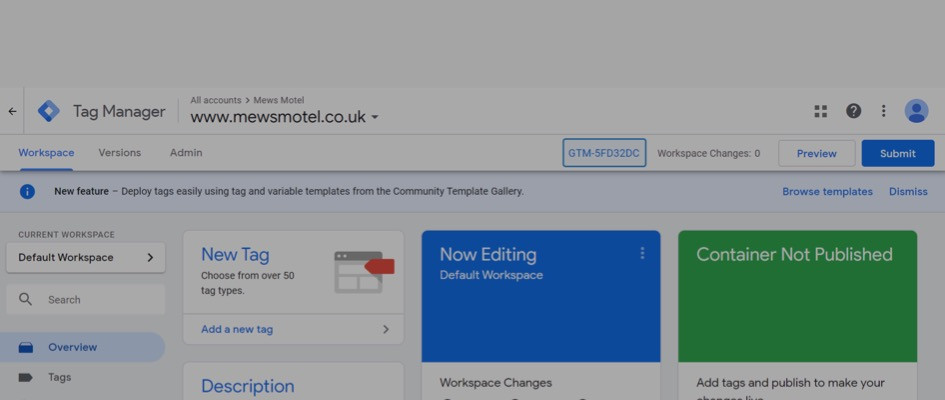The image size is (945, 400).
Task: Click the Mews Motel breadcrumb
Action: [279, 101]
